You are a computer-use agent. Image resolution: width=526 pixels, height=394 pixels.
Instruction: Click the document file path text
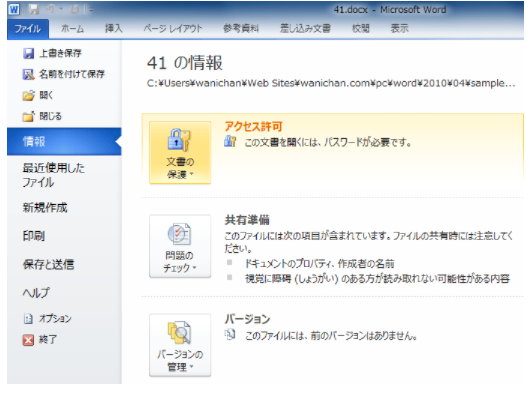point(331,83)
